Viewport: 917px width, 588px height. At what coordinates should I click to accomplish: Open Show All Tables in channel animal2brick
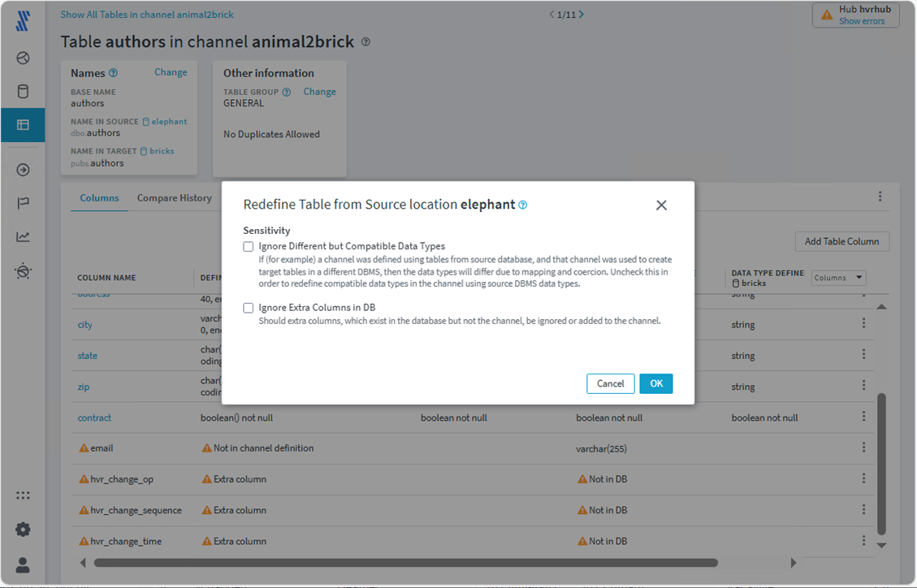(147, 15)
